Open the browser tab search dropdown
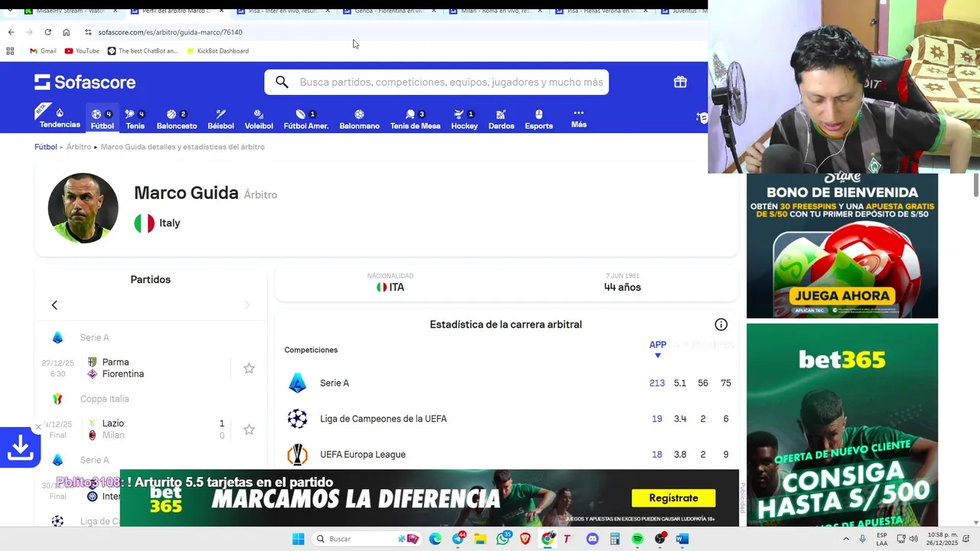Image resolution: width=980 pixels, height=551 pixels. click(x=9, y=11)
